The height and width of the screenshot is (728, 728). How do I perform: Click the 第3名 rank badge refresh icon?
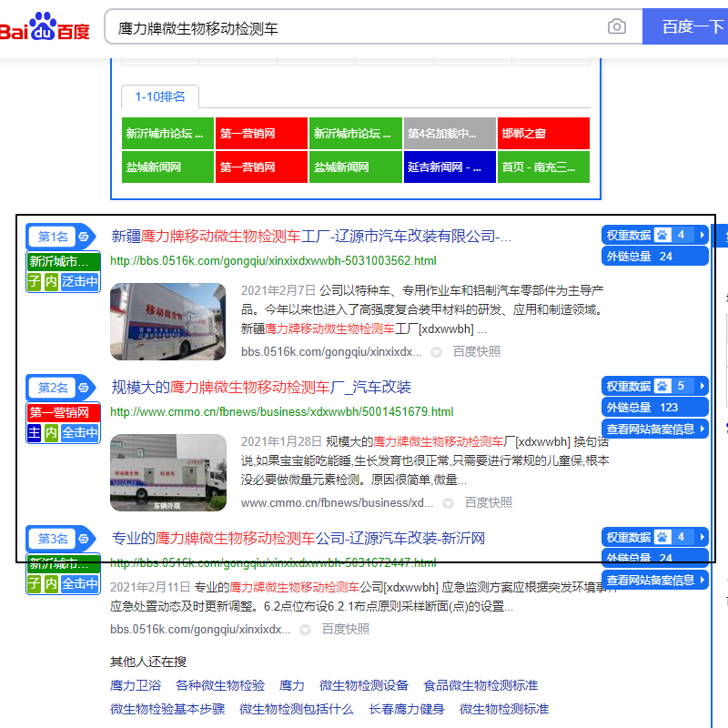84,539
